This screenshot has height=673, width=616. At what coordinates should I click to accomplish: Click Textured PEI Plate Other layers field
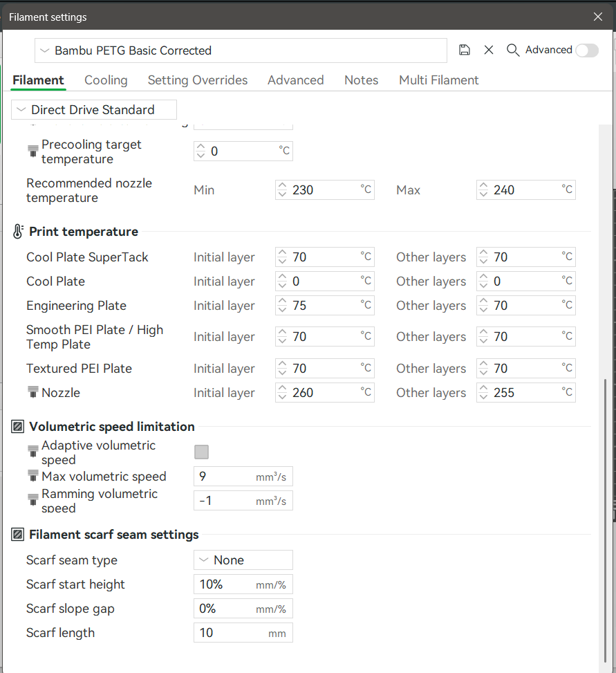526,368
